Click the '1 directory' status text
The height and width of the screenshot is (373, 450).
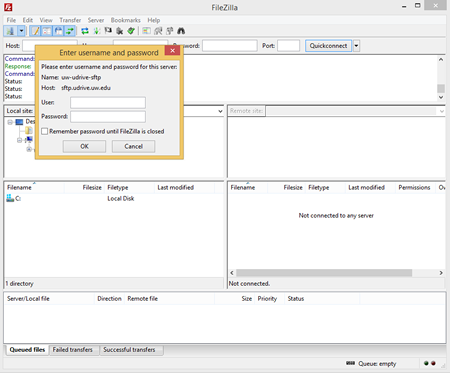pos(19,284)
